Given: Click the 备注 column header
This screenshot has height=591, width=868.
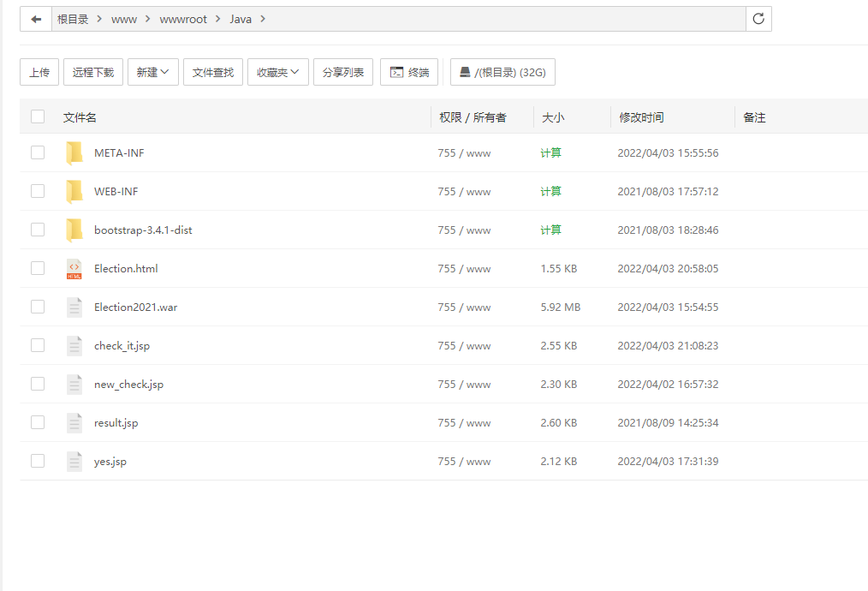Looking at the screenshot, I should coord(754,117).
